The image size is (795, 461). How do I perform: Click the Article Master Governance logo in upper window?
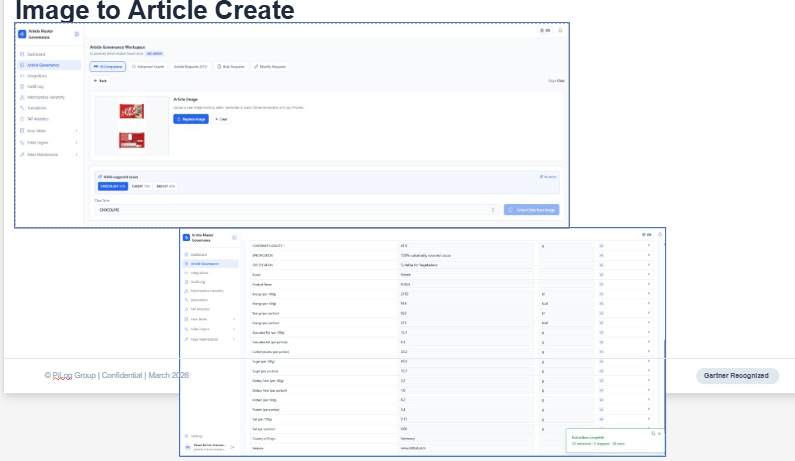(x=22, y=34)
